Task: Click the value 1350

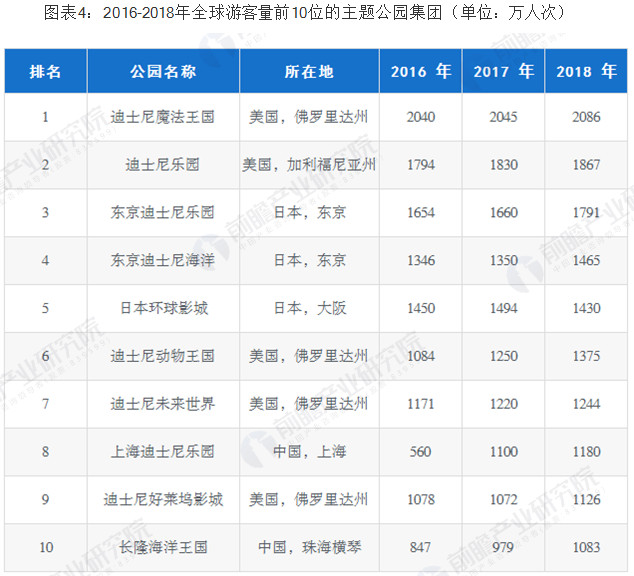Action: pyautogui.click(x=504, y=260)
